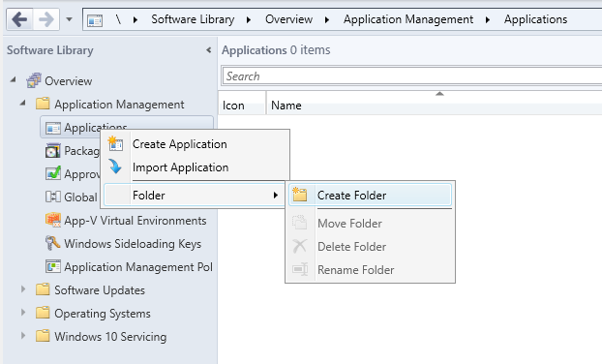
Task: Open Application Management breadcrumb
Action: pos(408,19)
